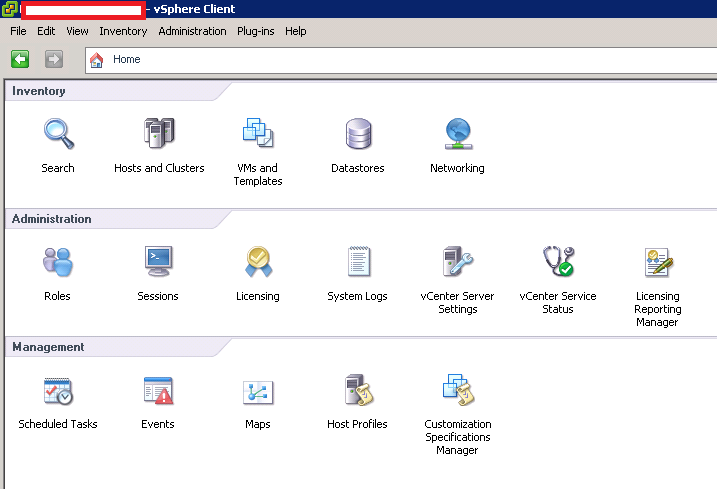Open the File menu
The image size is (717, 489).
[18, 31]
